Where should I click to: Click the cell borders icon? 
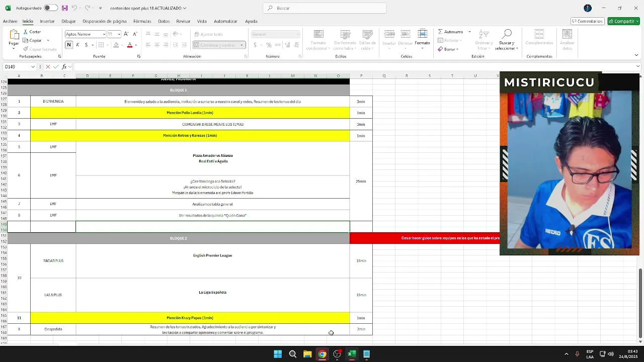(x=102, y=45)
